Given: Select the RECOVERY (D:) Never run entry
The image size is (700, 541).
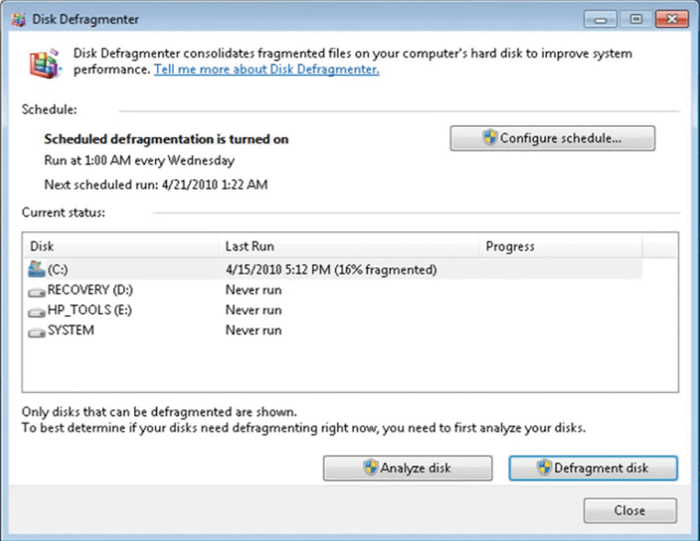Looking at the screenshot, I should coord(253,290).
